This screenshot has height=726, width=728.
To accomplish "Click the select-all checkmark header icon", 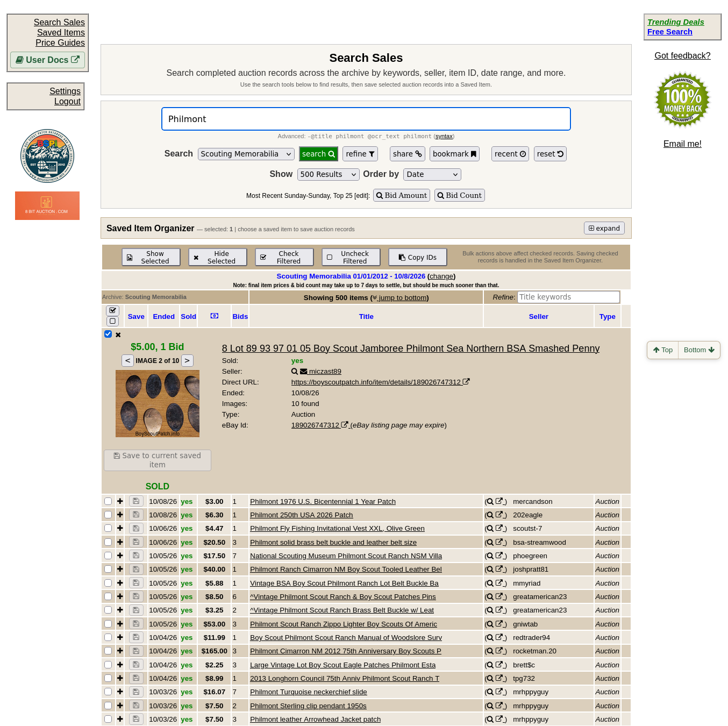I will coord(112,310).
